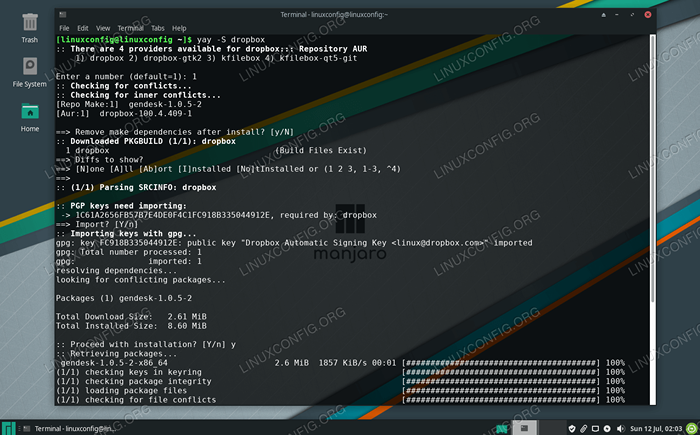
Task: Click the green workspace switcher icon in taskbar
Action: (x=502, y=428)
